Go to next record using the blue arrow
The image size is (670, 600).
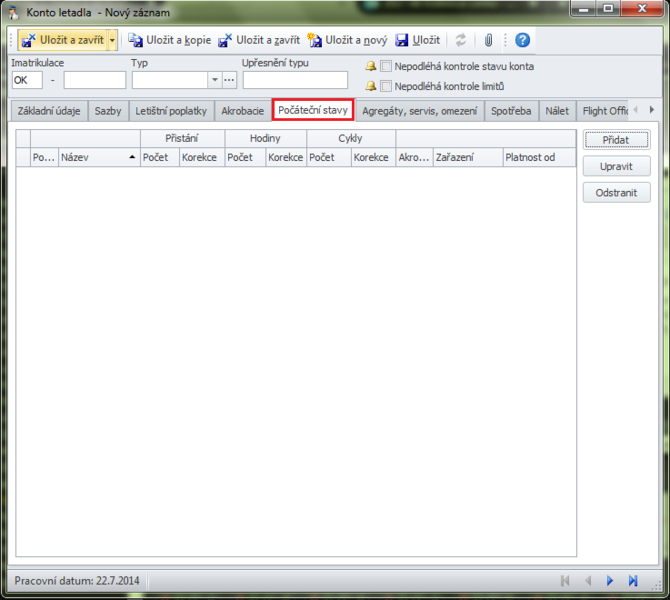610,580
